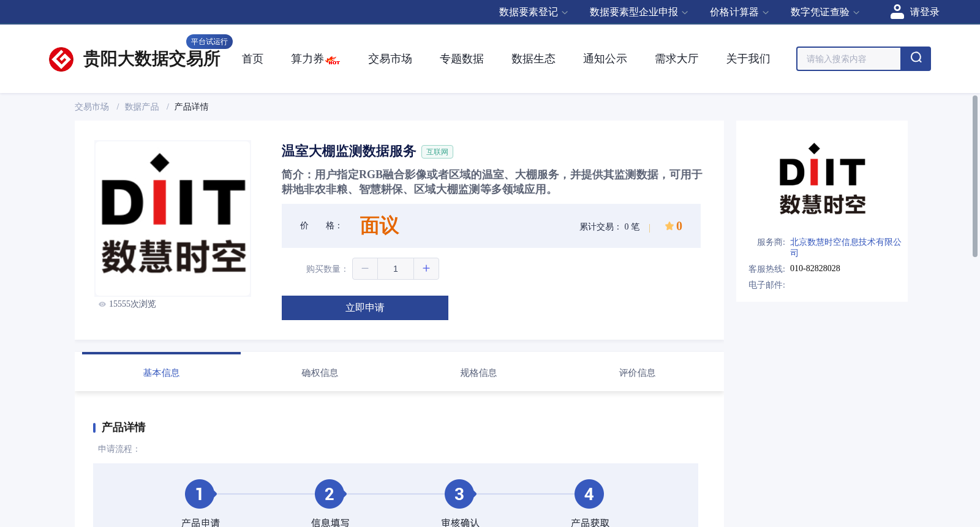Open the 通知公示 menu item
Viewport: 980px width, 527px height.
tap(605, 59)
